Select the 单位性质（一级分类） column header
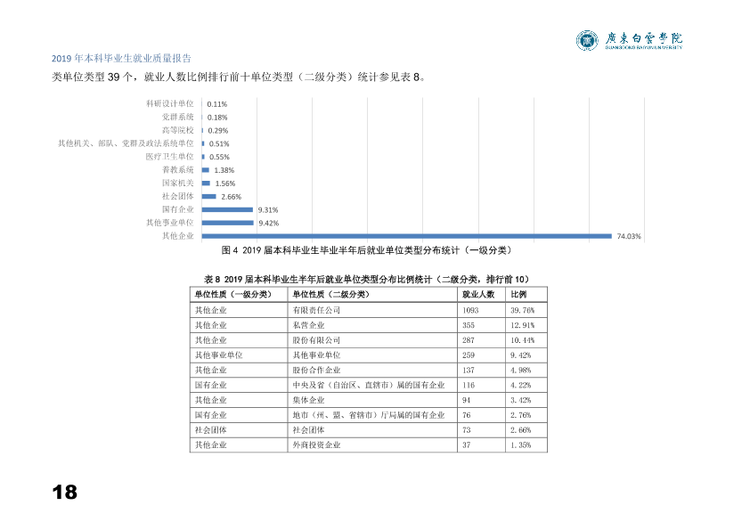This screenshot has height=530, width=750. [x=233, y=295]
